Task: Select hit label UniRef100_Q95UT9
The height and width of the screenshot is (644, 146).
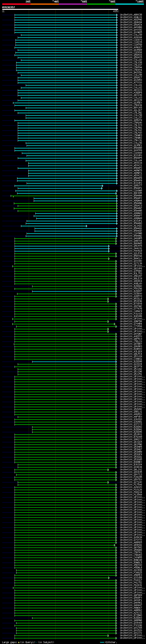Action: coord(131,120)
